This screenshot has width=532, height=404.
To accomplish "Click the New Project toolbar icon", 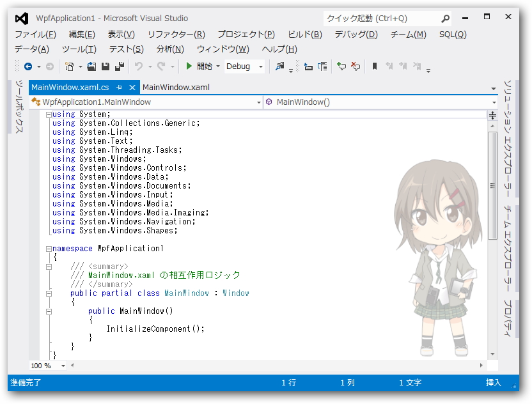I will (69, 66).
